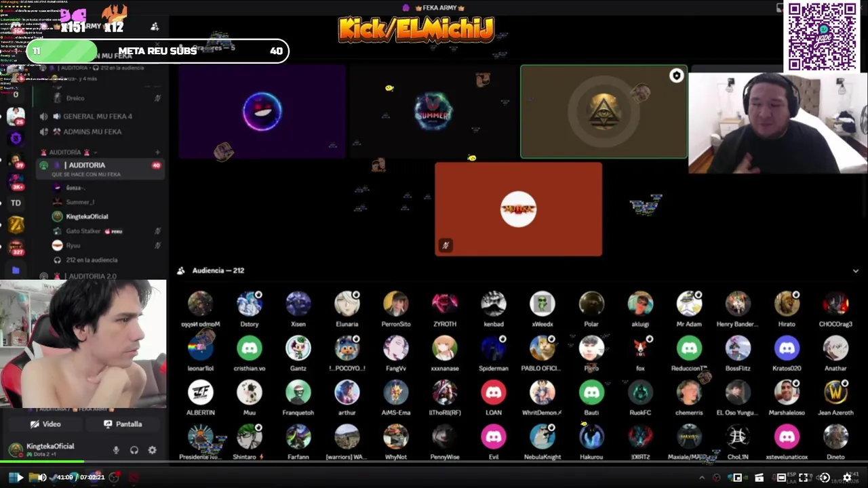Click the Audiencia — 212 header
The height and width of the screenshot is (488, 868).
pyautogui.click(x=218, y=270)
